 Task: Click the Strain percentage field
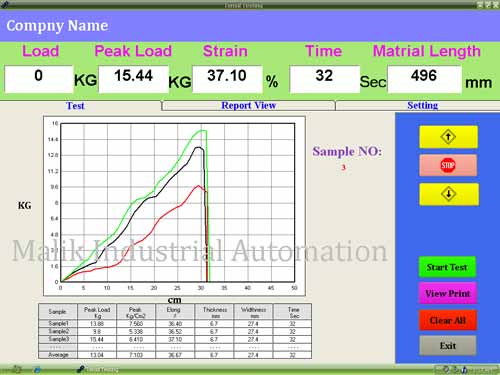point(227,79)
